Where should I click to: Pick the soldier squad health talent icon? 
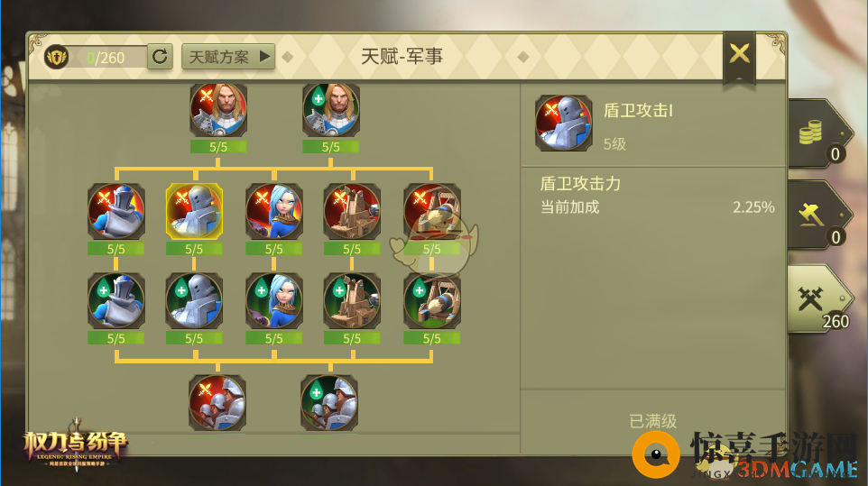click(329, 403)
